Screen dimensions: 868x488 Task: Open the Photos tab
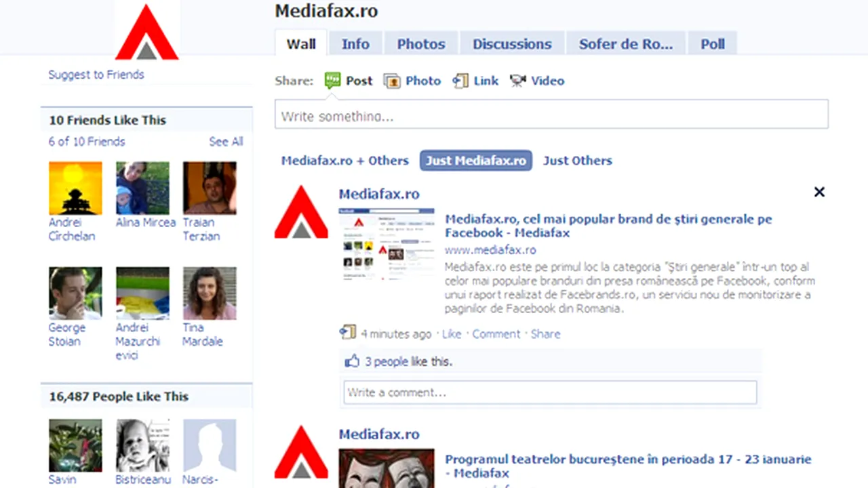[421, 44]
